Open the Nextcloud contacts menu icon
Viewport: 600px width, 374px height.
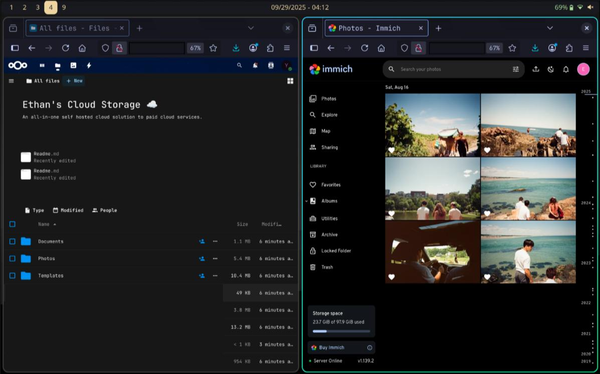tap(271, 66)
